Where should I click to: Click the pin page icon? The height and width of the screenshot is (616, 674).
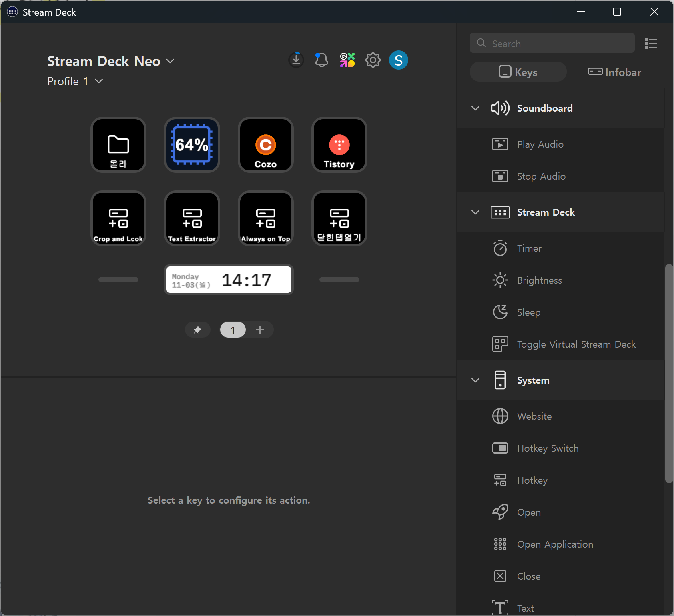197,330
